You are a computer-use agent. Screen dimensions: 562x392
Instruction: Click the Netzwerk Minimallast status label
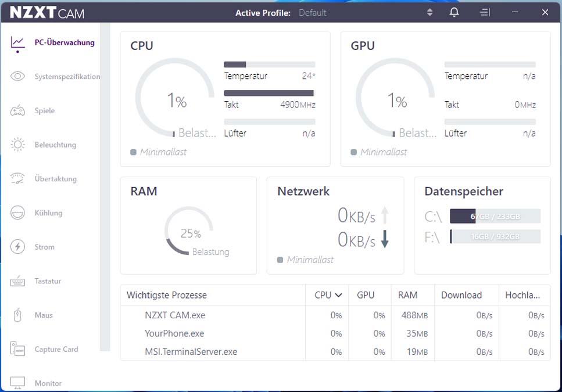(310, 260)
